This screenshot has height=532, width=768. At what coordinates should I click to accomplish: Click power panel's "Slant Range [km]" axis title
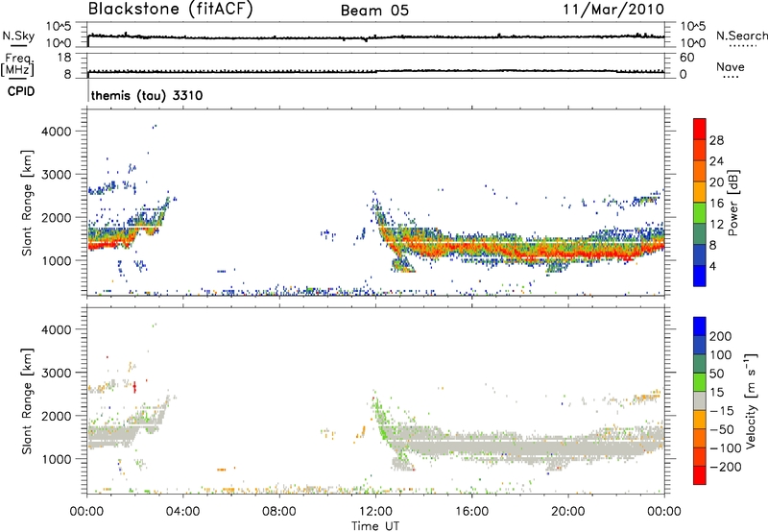tap(27, 203)
